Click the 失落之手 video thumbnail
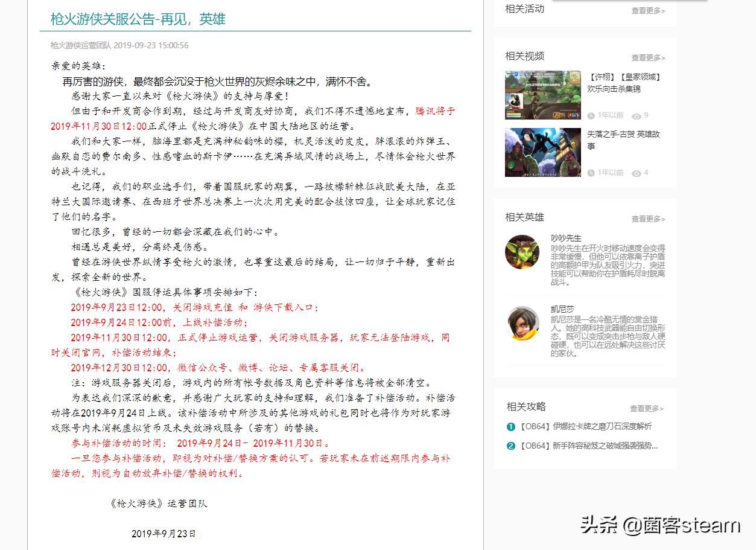Viewport: 756px width, 550px height. pos(542,152)
